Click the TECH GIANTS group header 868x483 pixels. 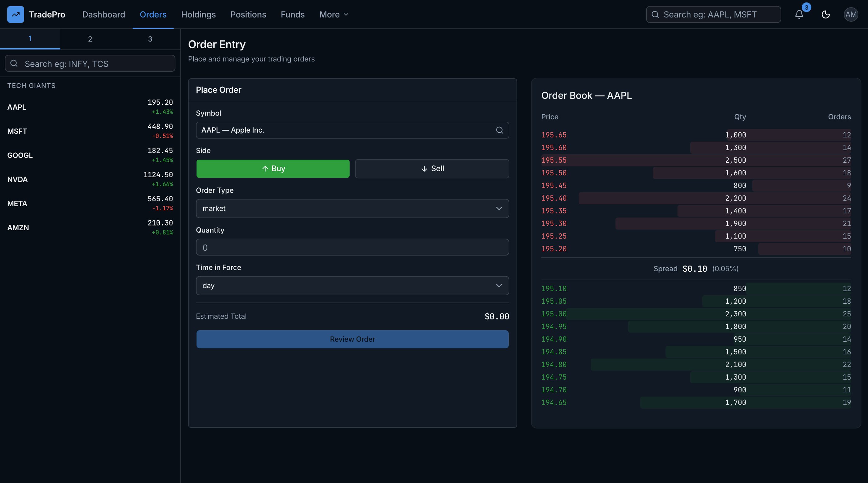point(31,86)
